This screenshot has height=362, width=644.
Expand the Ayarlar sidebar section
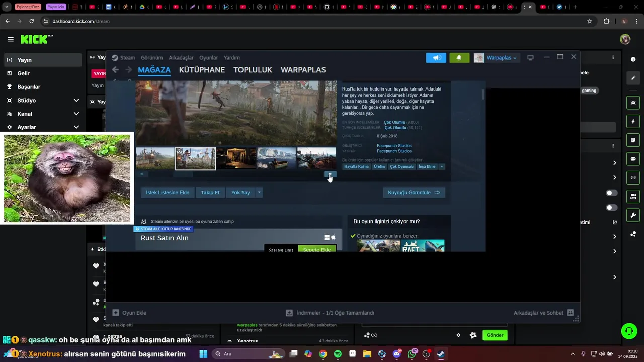(76, 127)
